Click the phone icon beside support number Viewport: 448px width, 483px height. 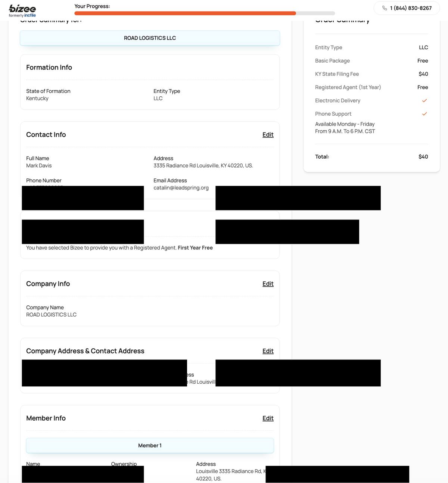(385, 8)
